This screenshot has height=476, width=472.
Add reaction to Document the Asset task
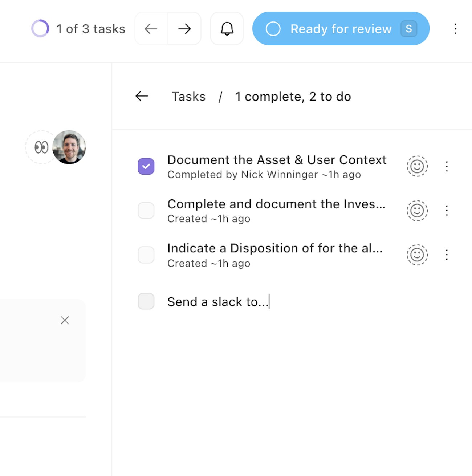pos(417,166)
